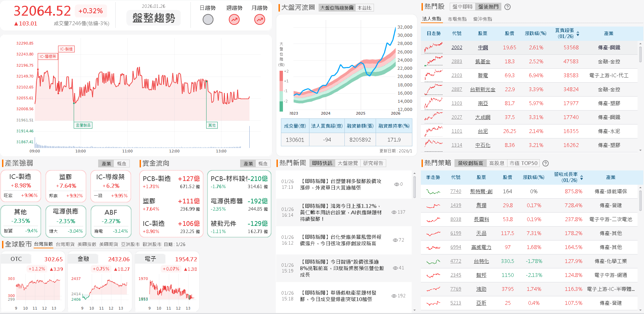Open help question mark beside 盤後熱門
The image size is (644, 314).
(x=507, y=6)
